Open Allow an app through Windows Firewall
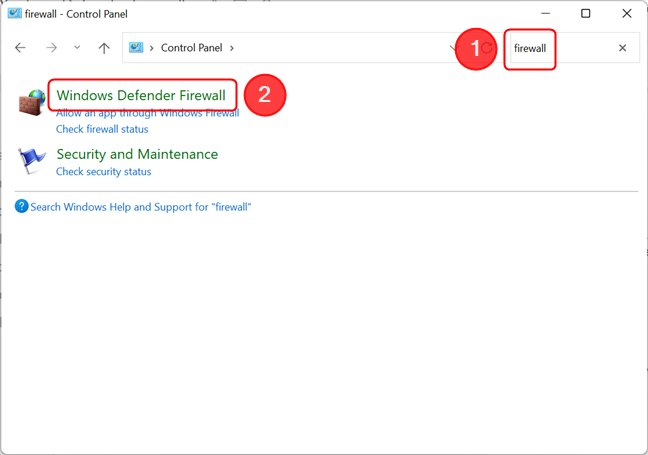 click(148, 113)
